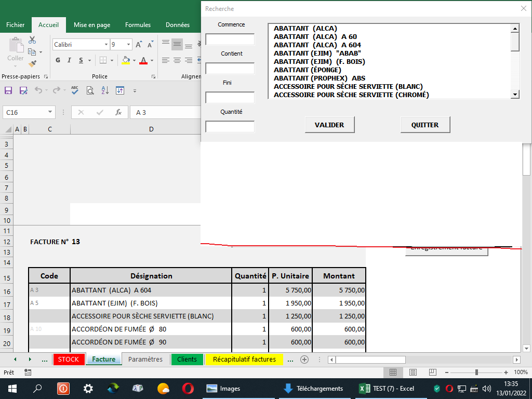
Task: Switch to Page Layout view in status bar
Action: point(413,373)
